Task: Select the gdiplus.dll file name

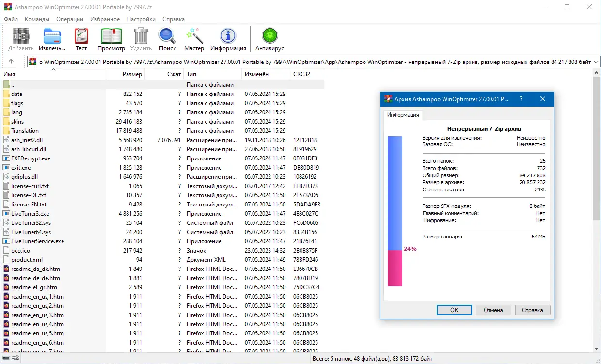Action: [x=24, y=177]
